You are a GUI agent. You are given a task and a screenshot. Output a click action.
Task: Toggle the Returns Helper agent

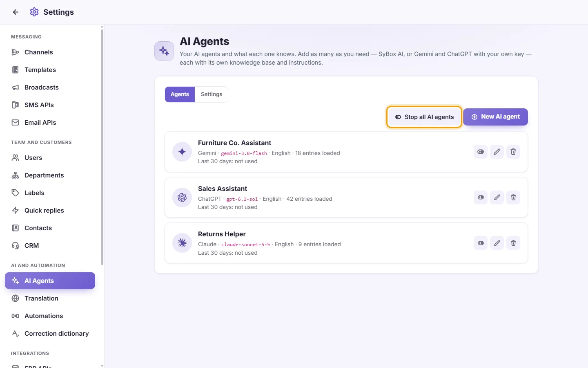coord(481,243)
